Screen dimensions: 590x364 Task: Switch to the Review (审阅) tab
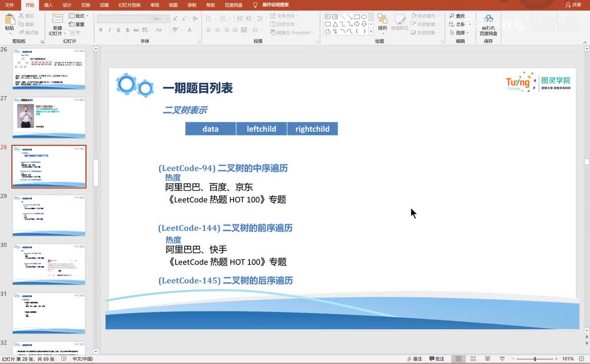[x=155, y=5]
